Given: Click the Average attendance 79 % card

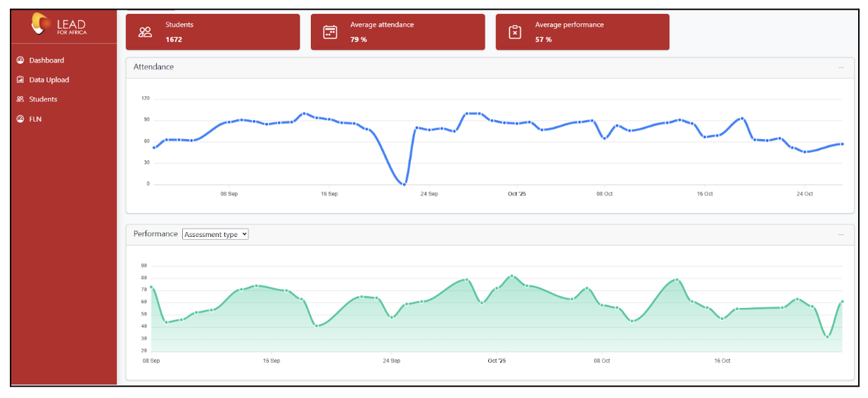Looking at the screenshot, I should pos(397,32).
